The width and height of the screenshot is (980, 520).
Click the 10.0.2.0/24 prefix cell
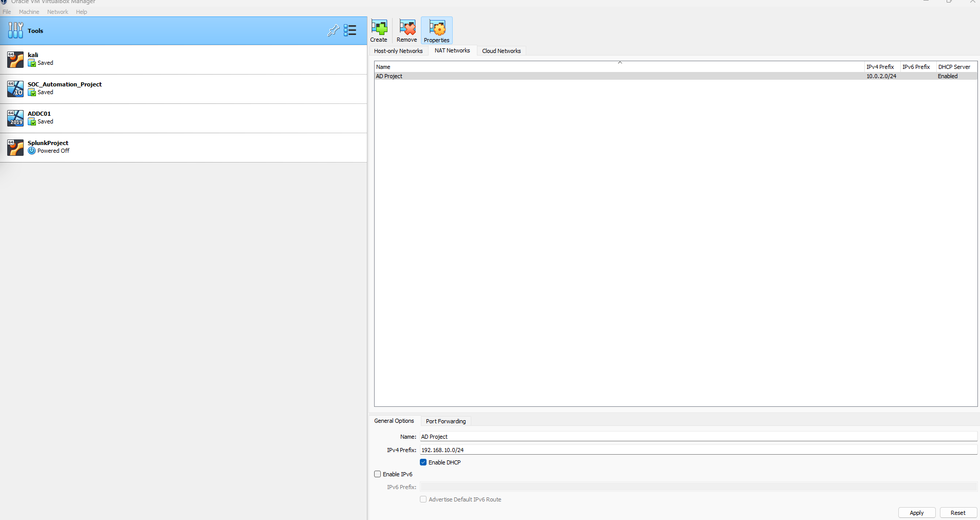881,76
